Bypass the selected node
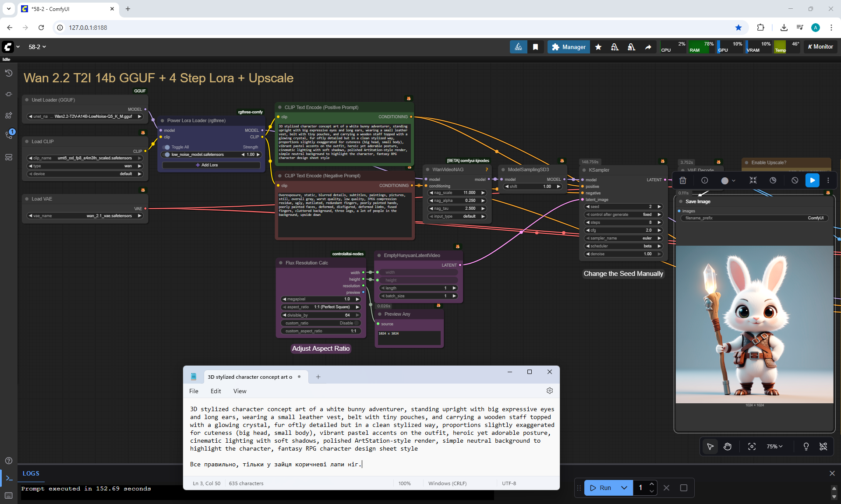Image resolution: width=841 pixels, height=504 pixels. (795, 180)
